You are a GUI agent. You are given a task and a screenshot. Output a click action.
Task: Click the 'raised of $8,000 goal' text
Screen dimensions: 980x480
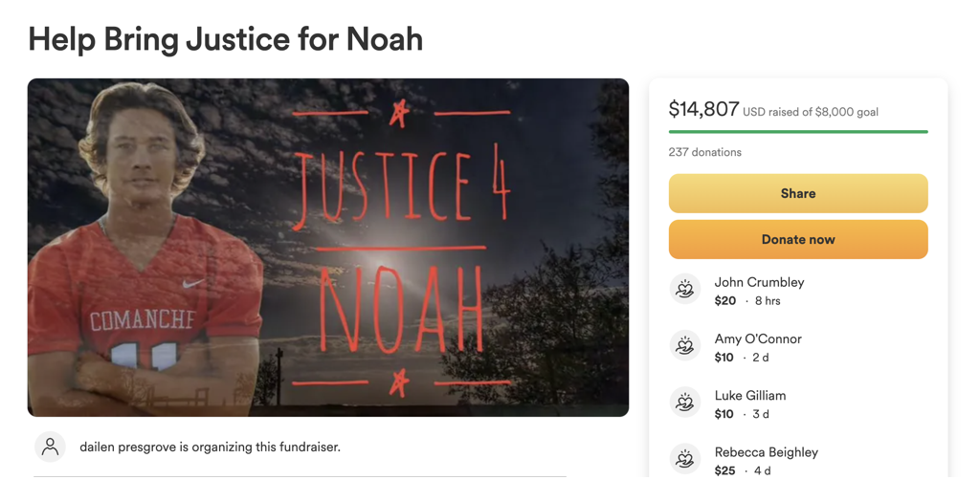click(x=821, y=113)
